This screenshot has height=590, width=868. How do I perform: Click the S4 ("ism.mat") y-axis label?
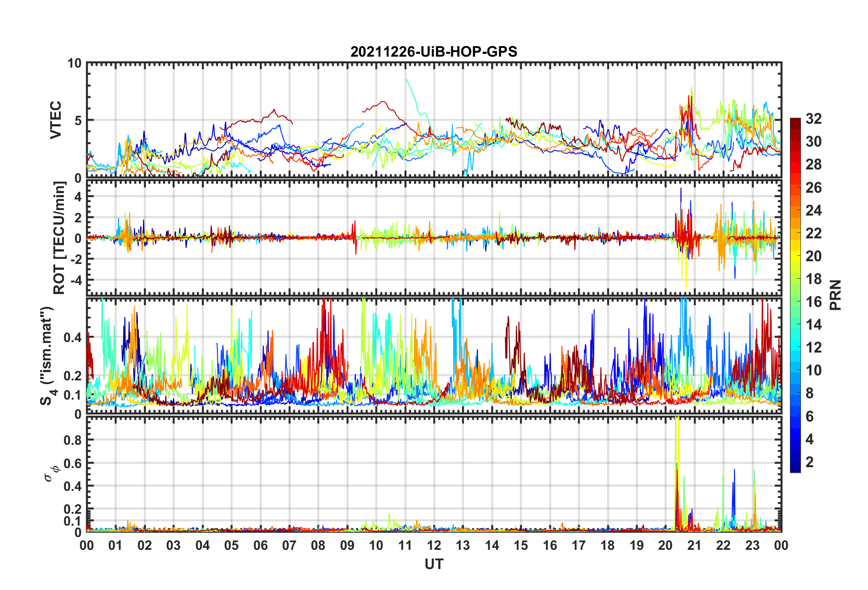click(47, 356)
